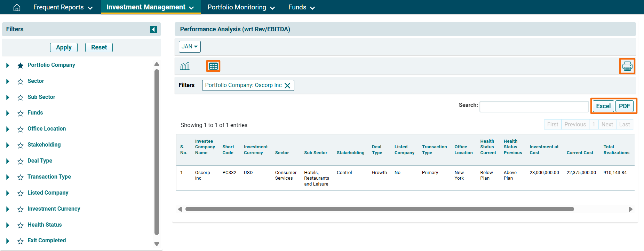
Task: Expand the Deal Type filter
Action: 8,161
